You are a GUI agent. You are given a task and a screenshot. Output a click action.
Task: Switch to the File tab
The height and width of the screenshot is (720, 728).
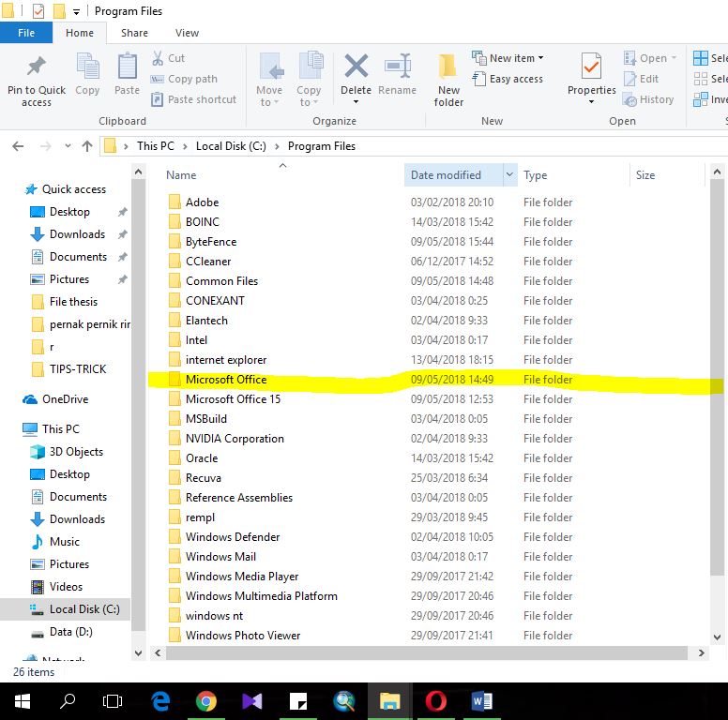(26, 33)
